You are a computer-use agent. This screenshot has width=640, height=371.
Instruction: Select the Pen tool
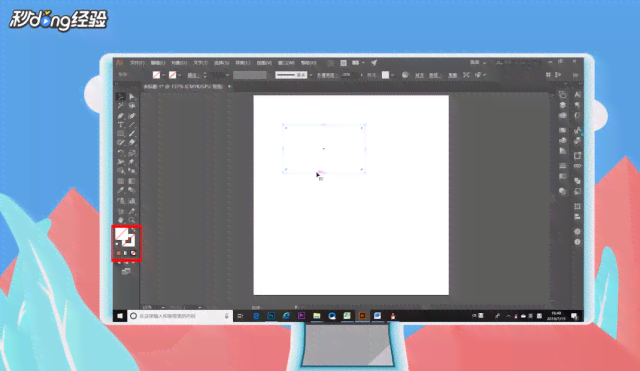[121, 116]
